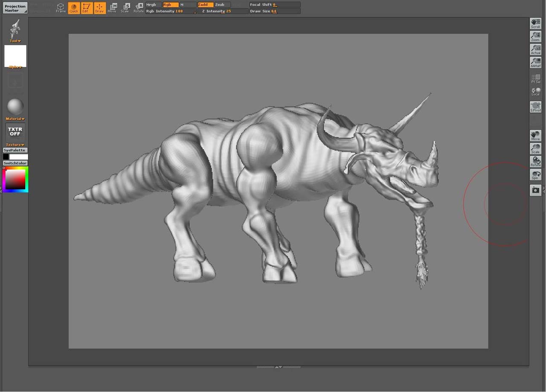
Task: Toggle Zsub sculpt mode
Action: [x=222, y=5]
